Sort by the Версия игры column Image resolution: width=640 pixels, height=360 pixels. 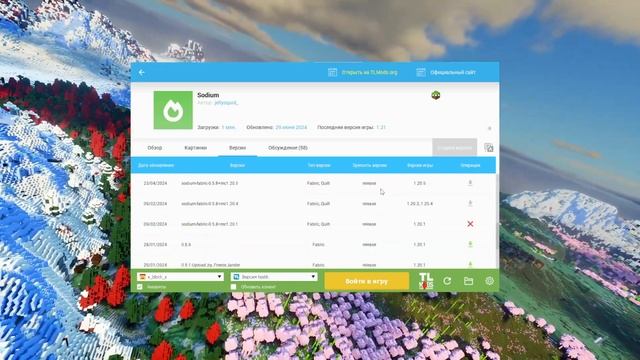click(420, 165)
